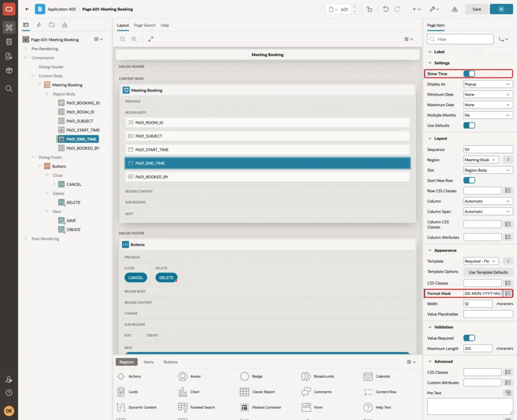Zoom out the layout view
Viewport: 517px width, 420px height.
[x=123, y=39]
